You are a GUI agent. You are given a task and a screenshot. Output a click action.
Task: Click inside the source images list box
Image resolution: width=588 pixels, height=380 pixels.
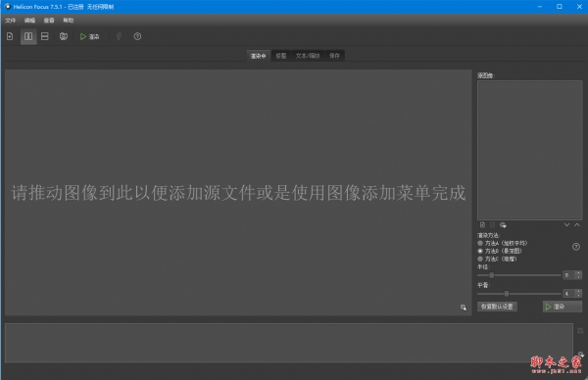point(529,150)
